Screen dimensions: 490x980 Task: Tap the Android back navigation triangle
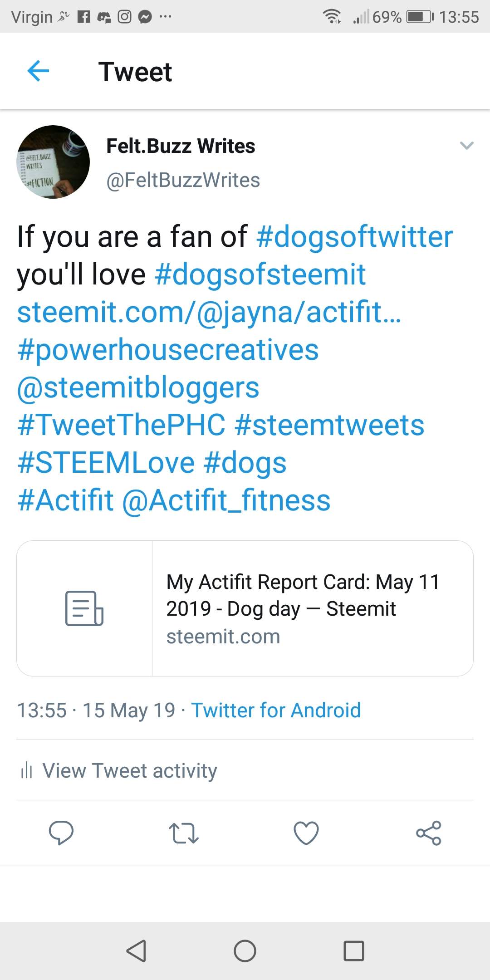pyautogui.click(x=136, y=951)
